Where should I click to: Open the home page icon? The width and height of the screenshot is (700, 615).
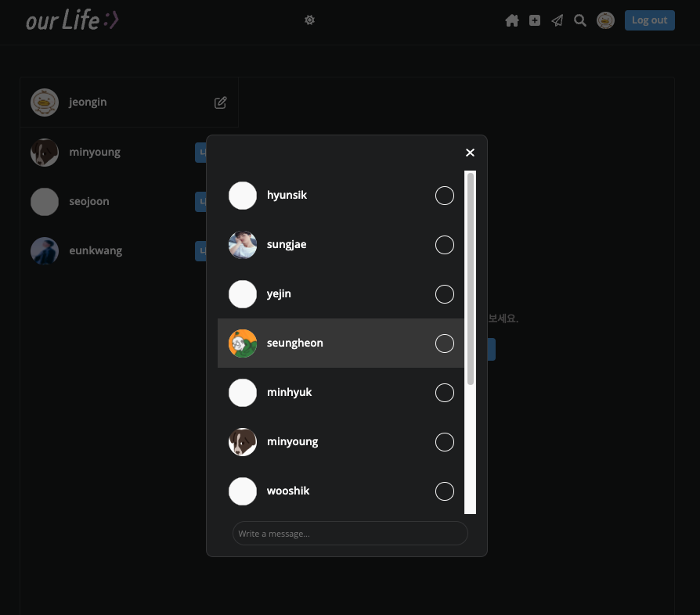512,20
